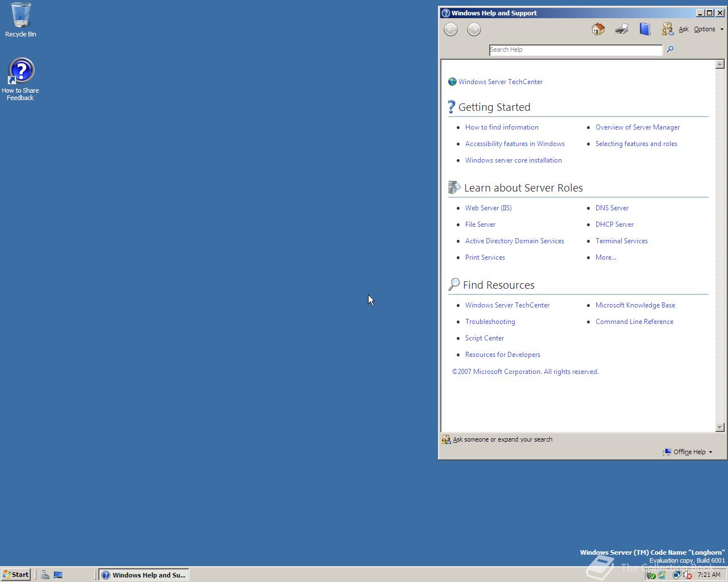The width and height of the screenshot is (728, 582).
Task: Click Ask someone or expand your search
Action: [503, 439]
